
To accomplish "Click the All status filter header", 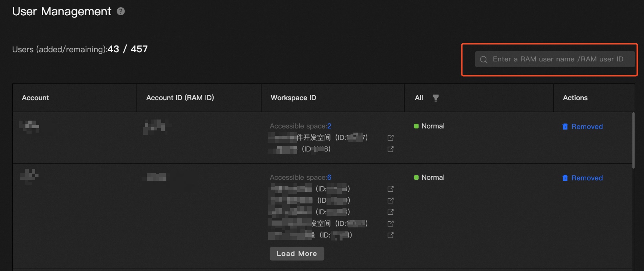I will tap(419, 98).
